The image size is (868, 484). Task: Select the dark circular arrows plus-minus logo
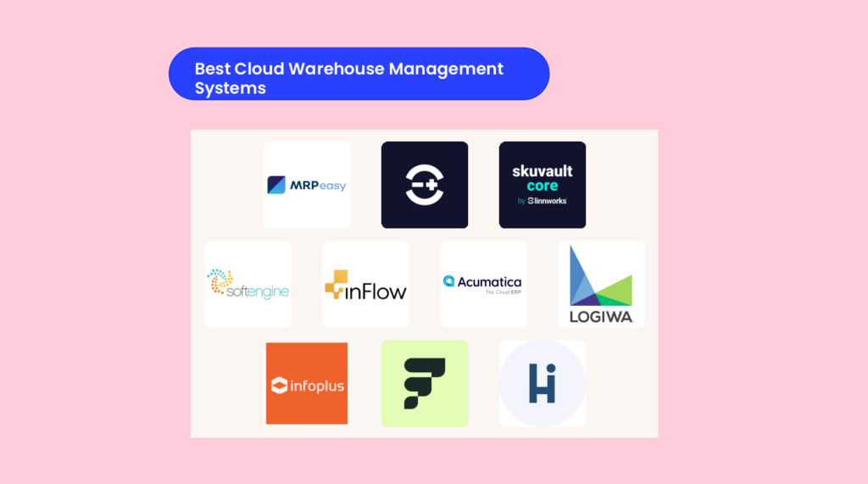[x=425, y=185]
